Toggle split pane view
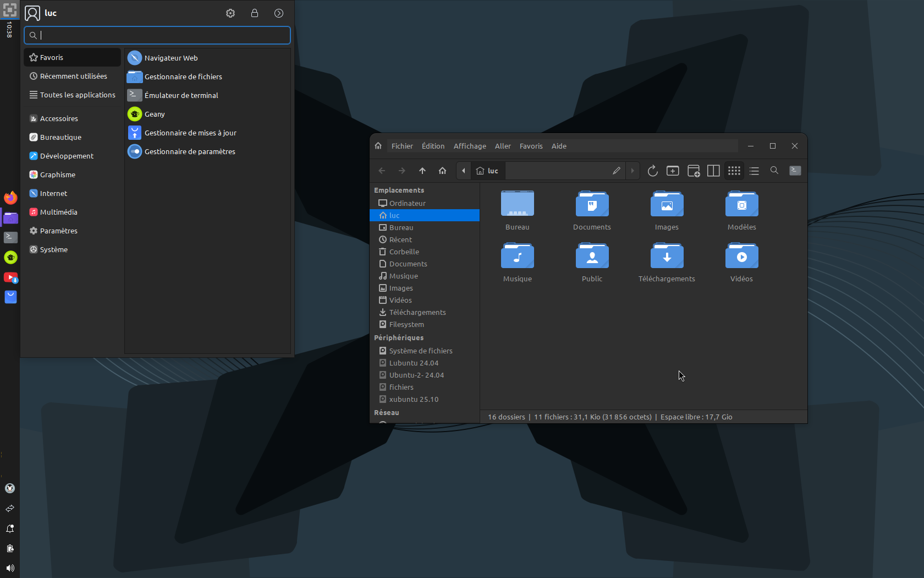Screen dimensions: 924x578 coord(713,171)
